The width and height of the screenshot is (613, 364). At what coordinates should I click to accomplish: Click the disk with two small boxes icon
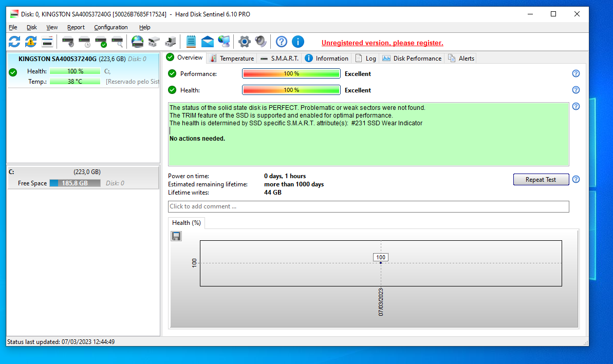[154, 42]
